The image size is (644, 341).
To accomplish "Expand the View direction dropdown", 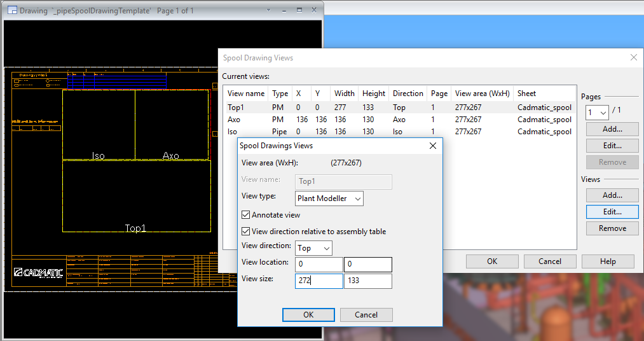I will 314,247.
